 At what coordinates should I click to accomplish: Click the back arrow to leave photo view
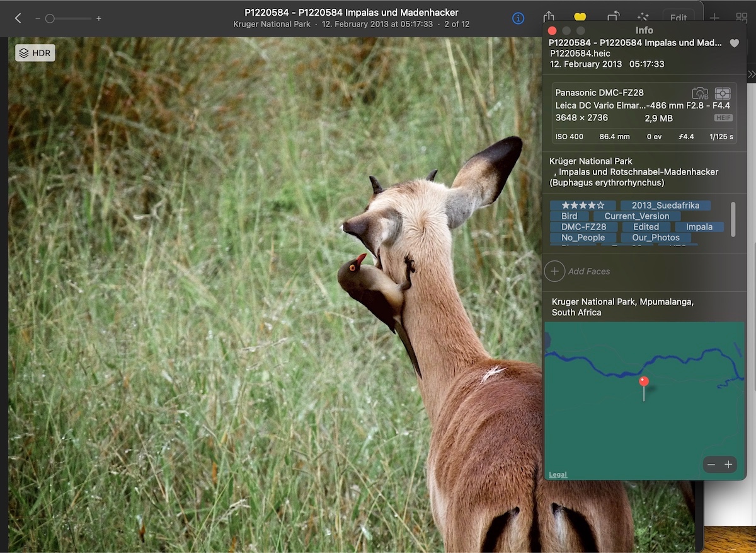coord(18,18)
